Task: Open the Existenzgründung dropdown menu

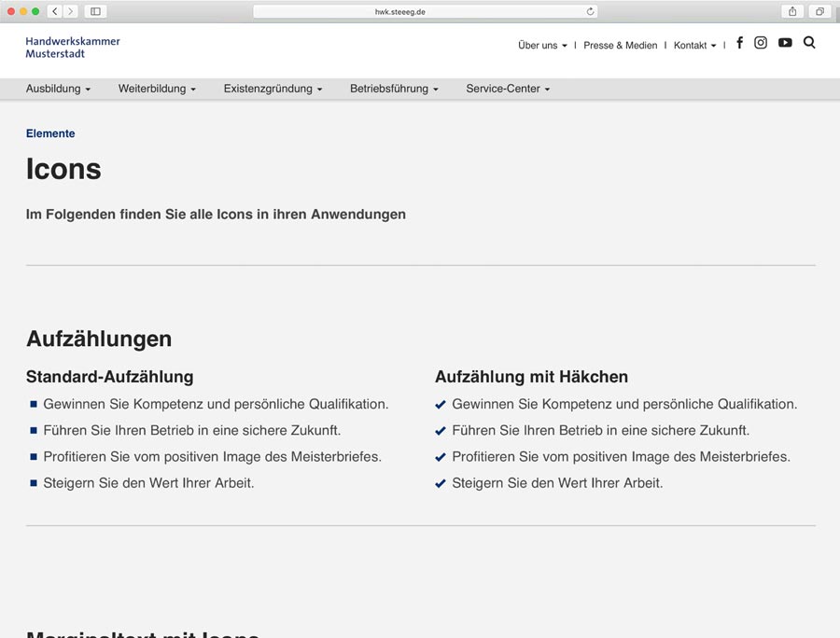Action: tap(273, 89)
